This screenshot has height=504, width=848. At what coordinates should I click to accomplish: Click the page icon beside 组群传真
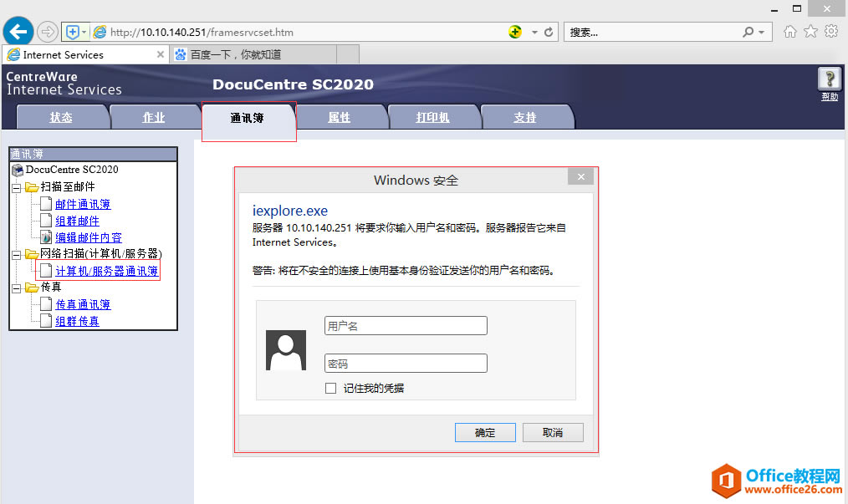pos(46,321)
